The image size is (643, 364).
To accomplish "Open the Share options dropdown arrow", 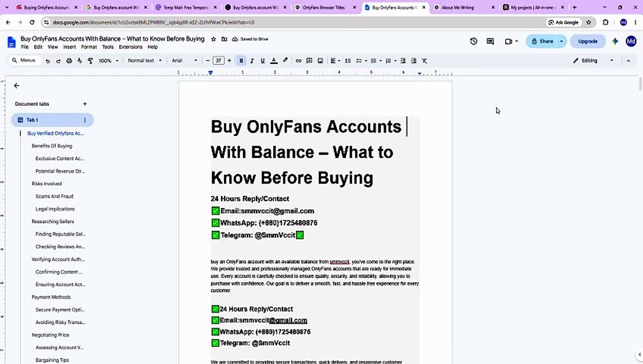I will 561,41.
